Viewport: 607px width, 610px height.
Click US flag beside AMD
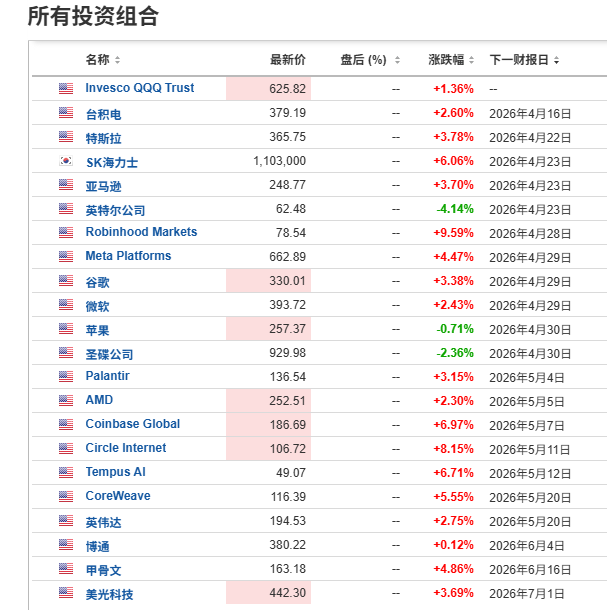click(66, 400)
